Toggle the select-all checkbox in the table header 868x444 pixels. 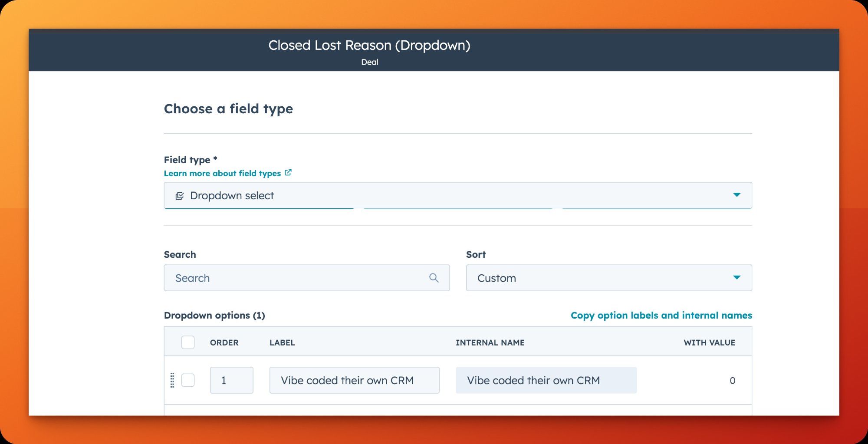tap(188, 342)
